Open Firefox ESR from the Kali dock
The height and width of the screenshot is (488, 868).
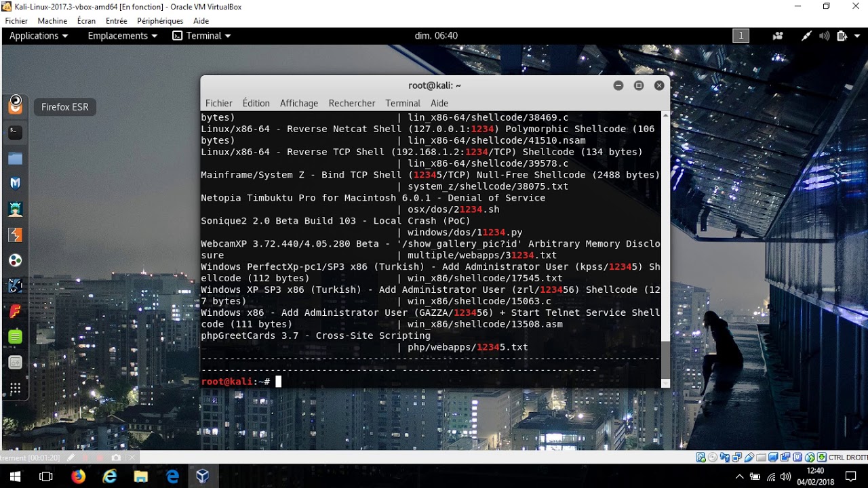tap(15, 106)
